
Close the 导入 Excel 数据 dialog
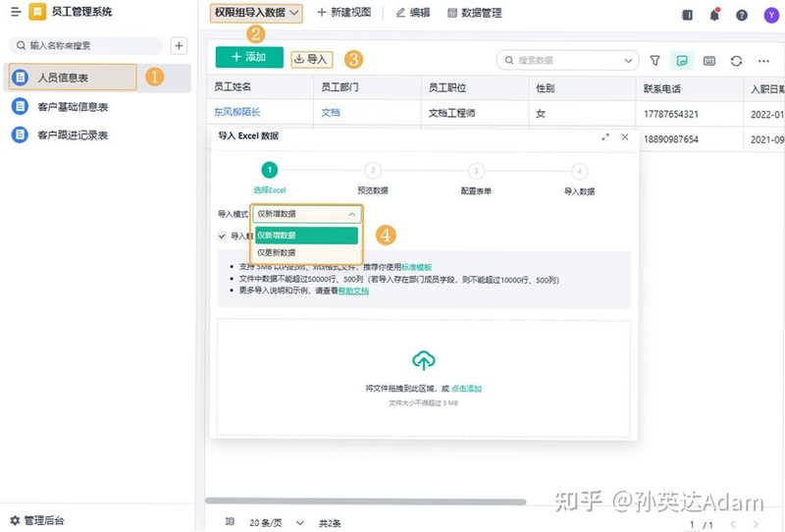[x=625, y=136]
